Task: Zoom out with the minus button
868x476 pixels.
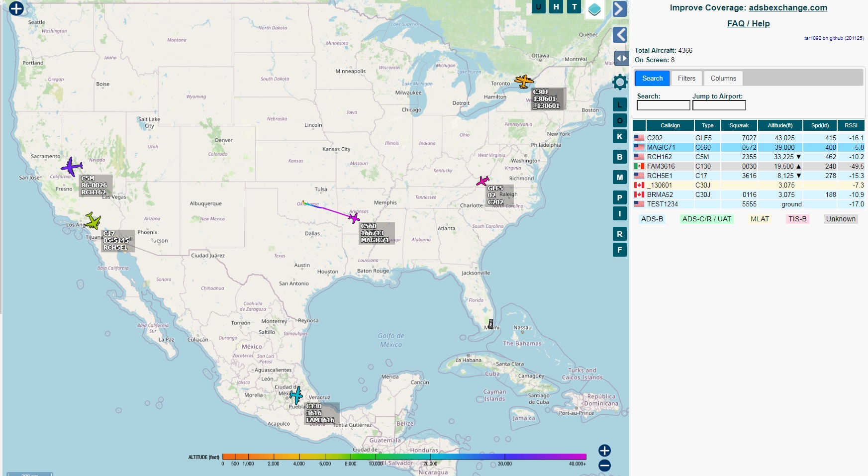Action: pyautogui.click(x=604, y=466)
